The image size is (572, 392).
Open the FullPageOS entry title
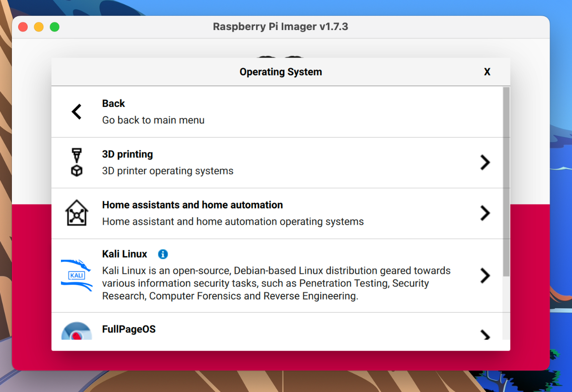(129, 330)
